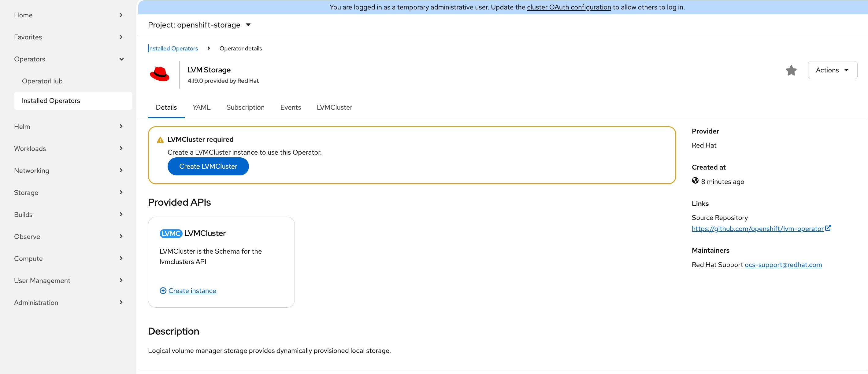Click the 'Maintainers' heading

point(710,251)
